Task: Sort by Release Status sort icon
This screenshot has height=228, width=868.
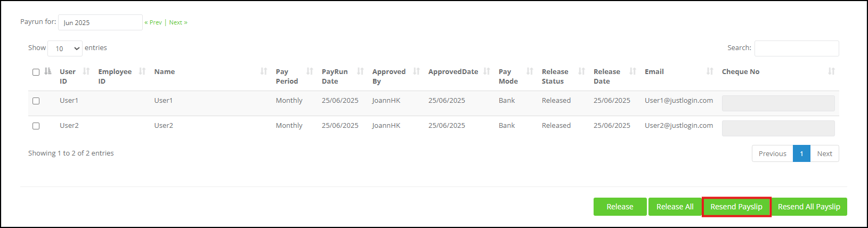Action: coord(582,71)
